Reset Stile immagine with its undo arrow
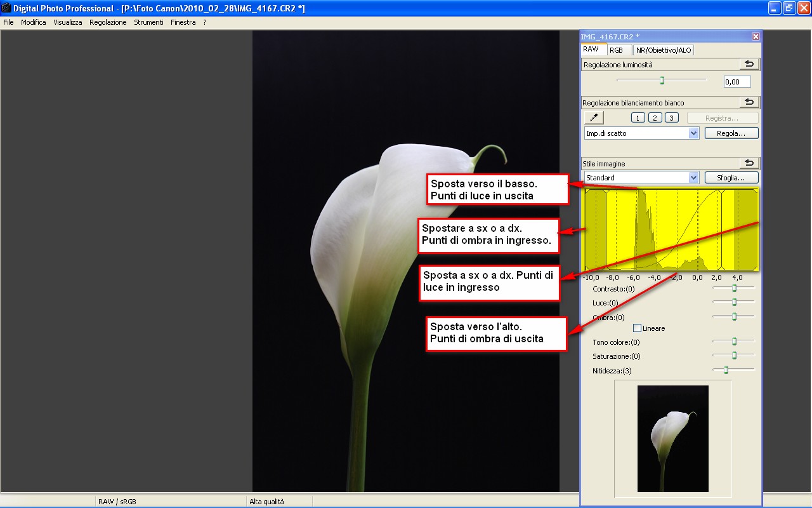The image size is (812, 508). click(x=749, y=163)
